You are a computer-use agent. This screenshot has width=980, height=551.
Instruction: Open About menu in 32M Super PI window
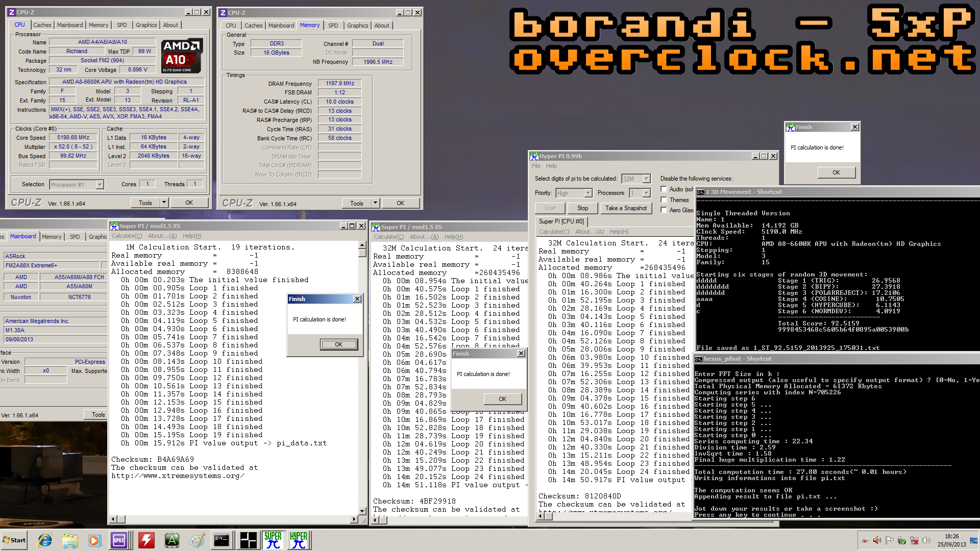pos(424,237)
